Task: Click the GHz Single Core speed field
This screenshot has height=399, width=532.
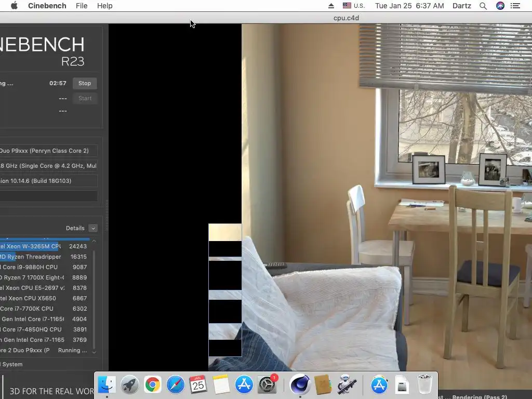Action: point(48,166)
